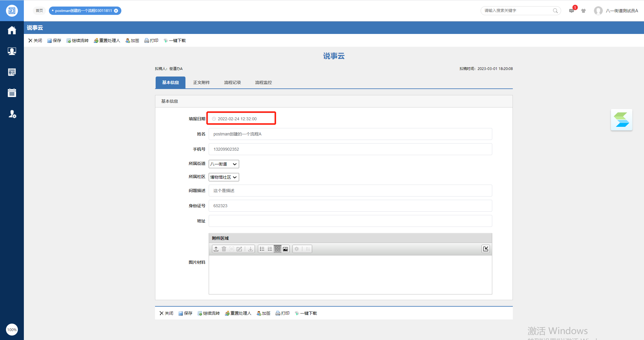The height and width of the screenshot is (340, 644).
Task: Open the 填报日期 date picker field
Action: [x=241, y=119]
